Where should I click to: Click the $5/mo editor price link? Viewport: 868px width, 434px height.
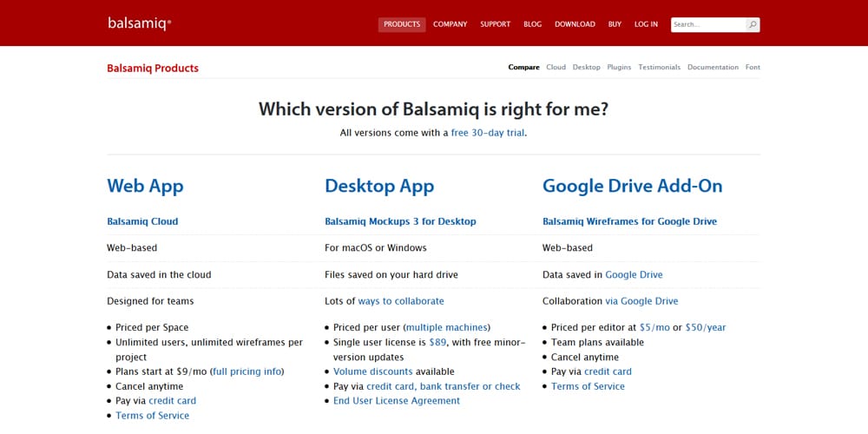tap(654, 327)
